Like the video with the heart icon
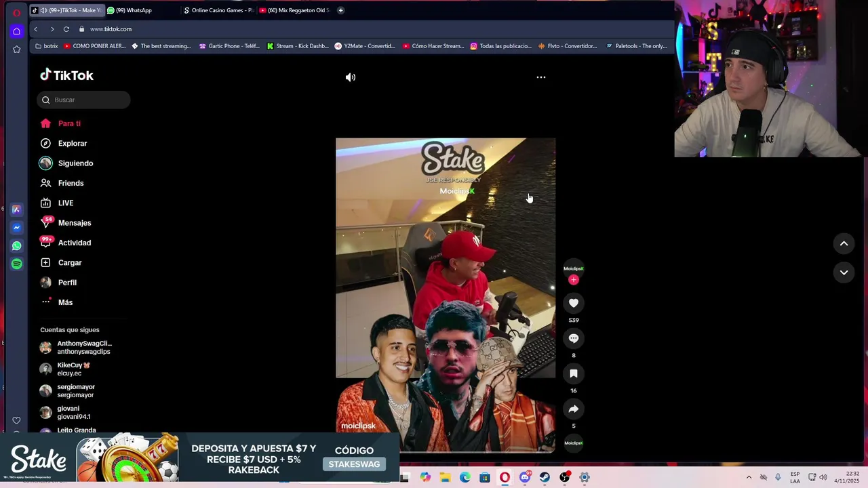 pos(574,303)
